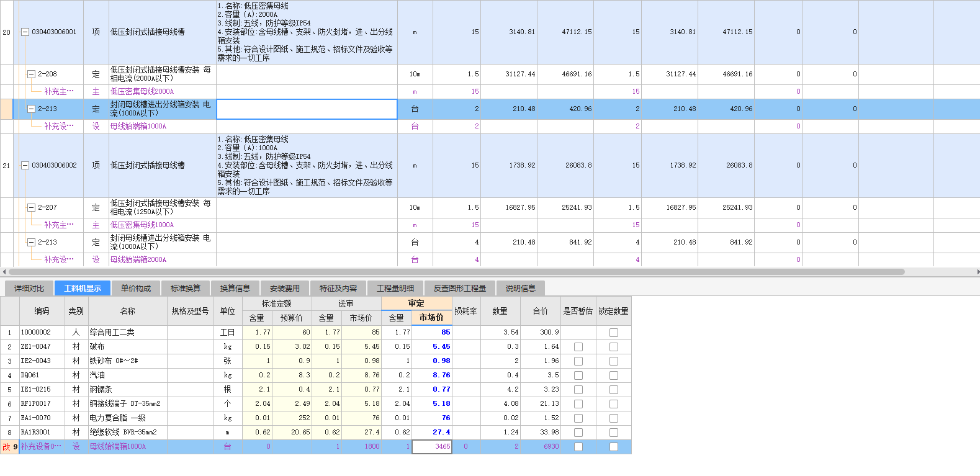Click the 标准定额 预算价 sub-header
Screen dimensions: 980x476
292,318
